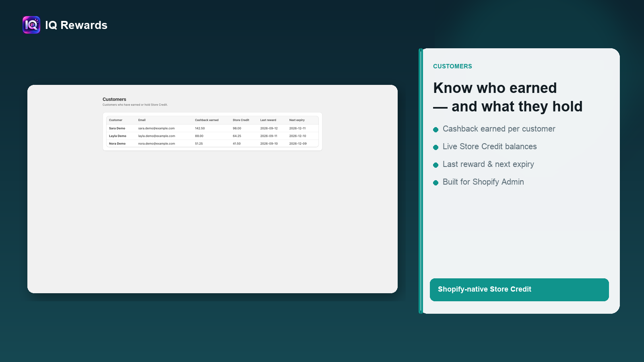Click the 'Customers who have earned or hold' subtitle
Viewport: 644px width, 362px height.
click(x=135, y=105)
